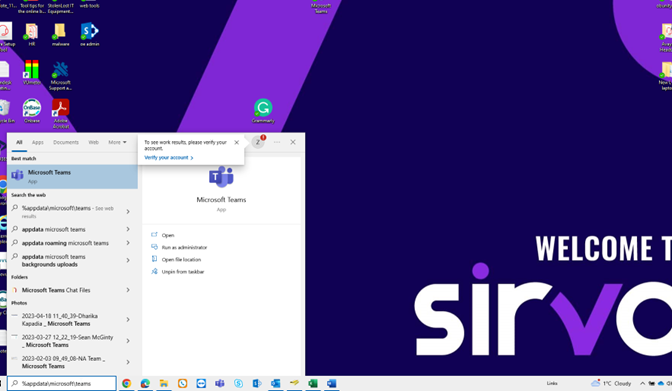This screenshot has width=672, height=391.
Task: Click the taskbar search box
Action: (x=62, y=383)
